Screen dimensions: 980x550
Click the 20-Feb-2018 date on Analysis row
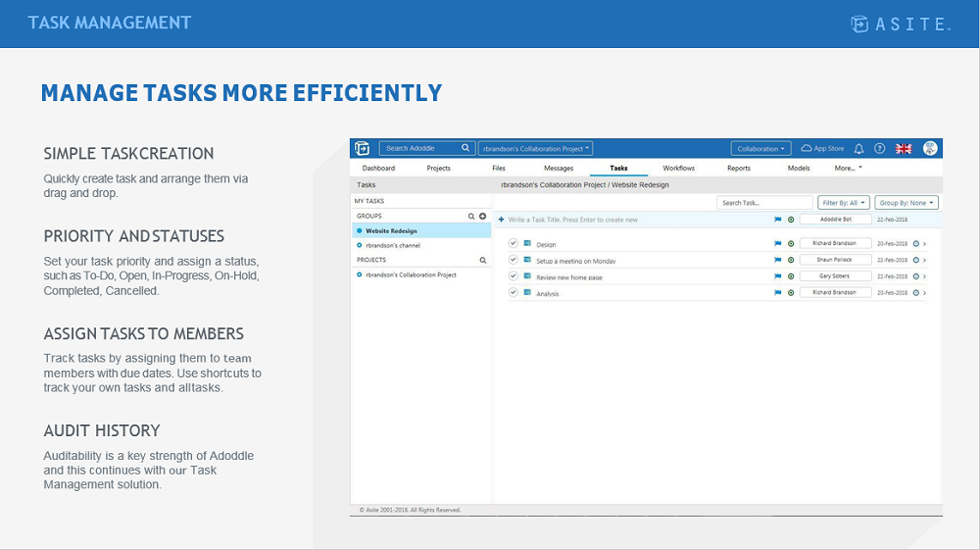[892, 292]
